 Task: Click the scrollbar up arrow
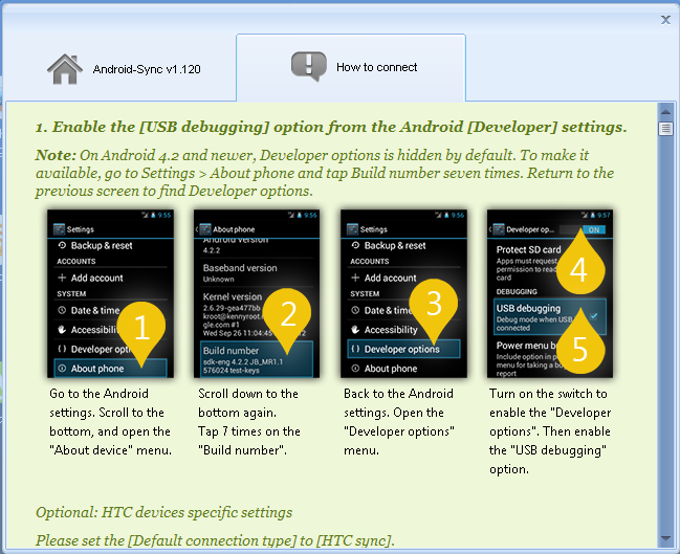[x=665, y=112]
